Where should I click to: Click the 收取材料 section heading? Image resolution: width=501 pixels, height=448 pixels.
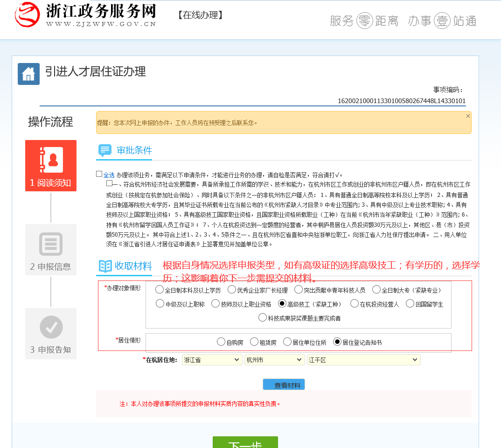pyautogui.click(x=133, y=266)
